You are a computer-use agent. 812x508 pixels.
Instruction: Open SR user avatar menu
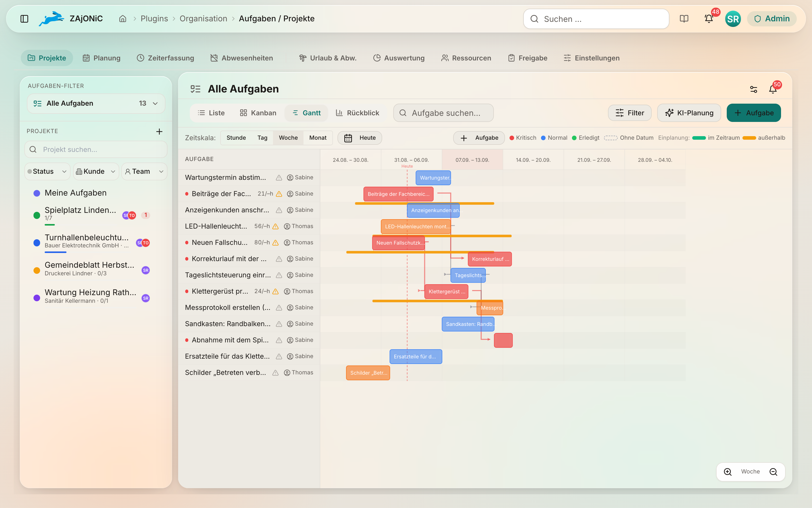(x=733, y=19)
